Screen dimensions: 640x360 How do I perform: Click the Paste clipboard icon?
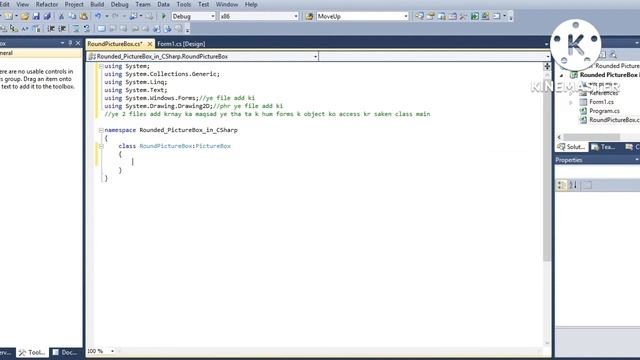[83, 16]
